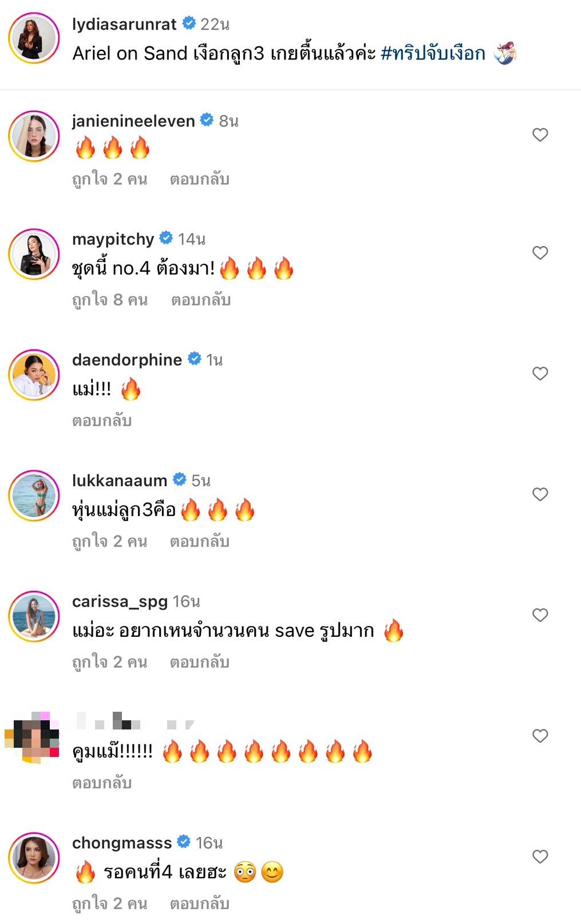Screen dimensions: 581x924
Task: Reply to janienineeleven's comment
Action: pos(199,180)
